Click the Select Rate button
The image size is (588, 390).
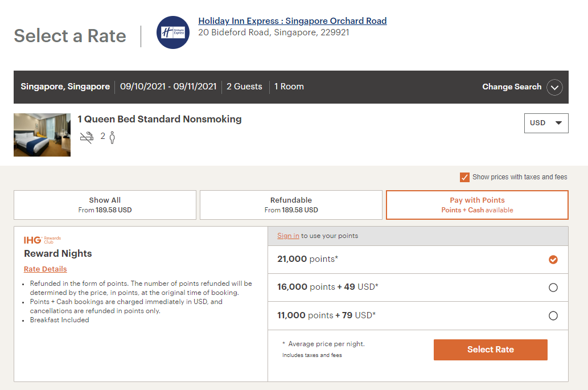tap(491, 350)
